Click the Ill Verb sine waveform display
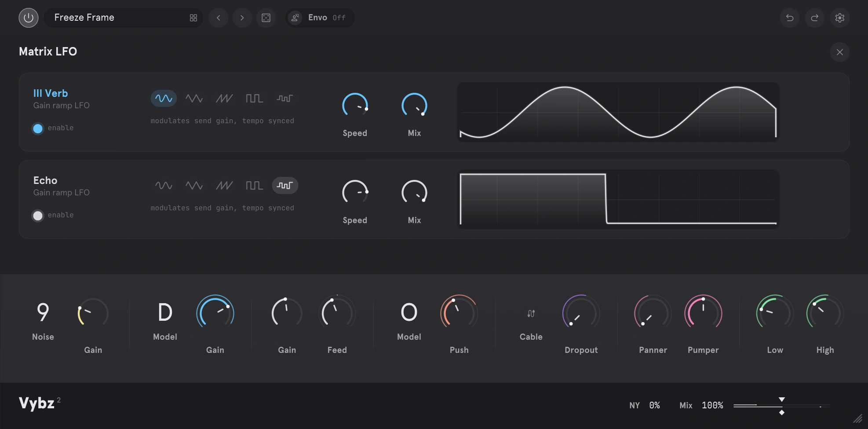Screen dimensions: 868x429 tap(618, 112)
